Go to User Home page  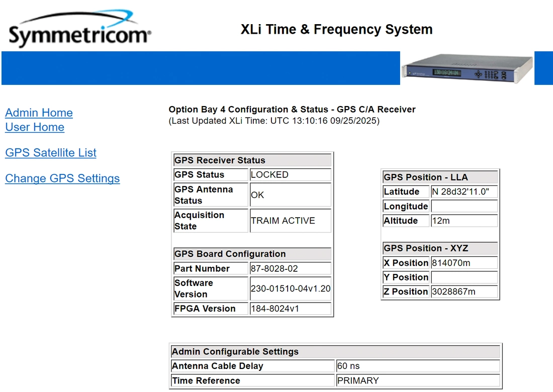tap(35, 127)
